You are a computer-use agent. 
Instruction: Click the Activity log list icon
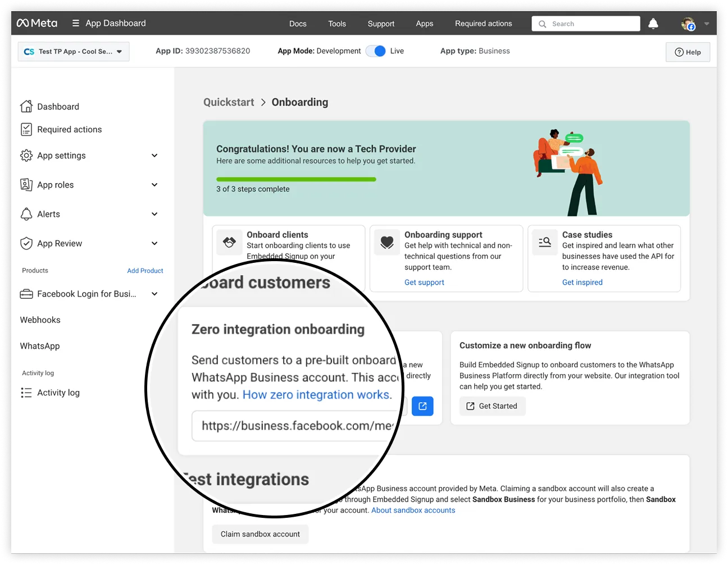pos(26,393)
